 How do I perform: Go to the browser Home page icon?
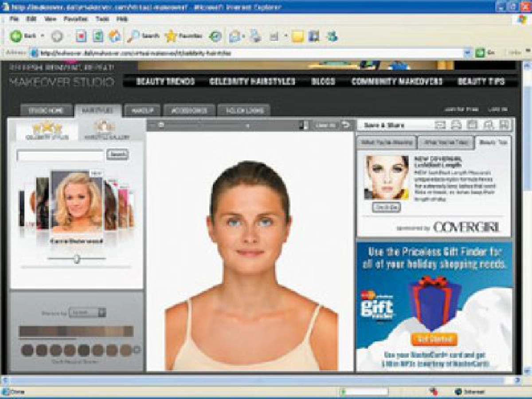[114, 36]
